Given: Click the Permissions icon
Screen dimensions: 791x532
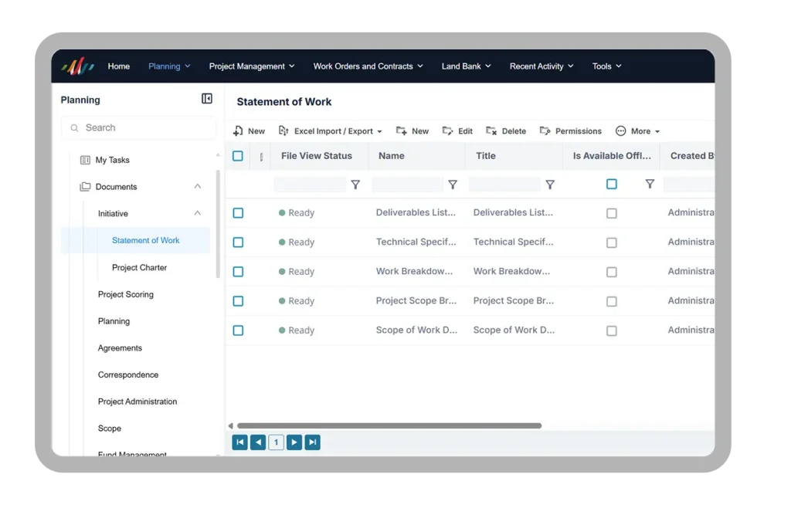Looking at the screenshot, I should point(545,131).
